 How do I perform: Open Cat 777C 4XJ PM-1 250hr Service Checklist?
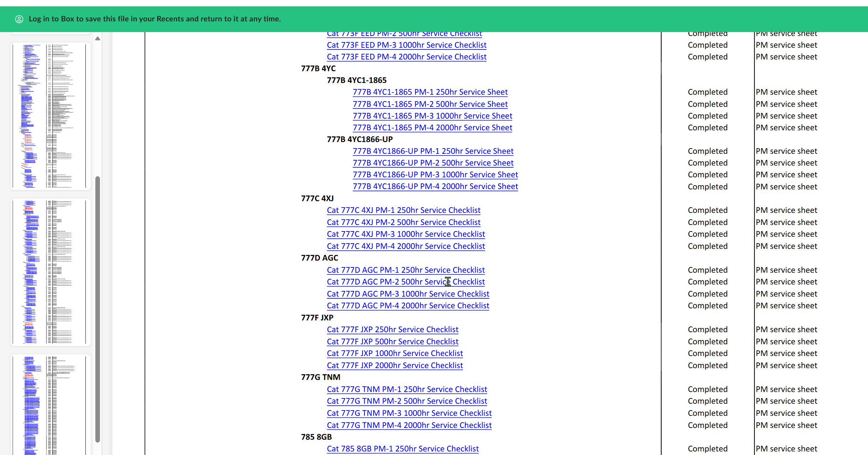pyautogui.click(x=404, y=210)
